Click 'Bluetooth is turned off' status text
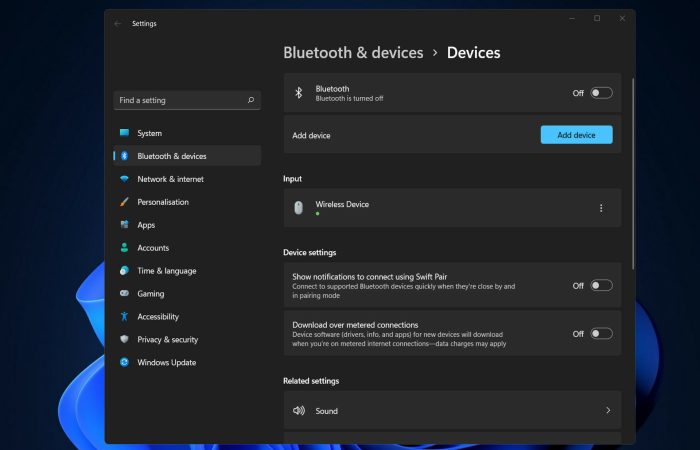The image size is (700, 450). tap(349, 99)
